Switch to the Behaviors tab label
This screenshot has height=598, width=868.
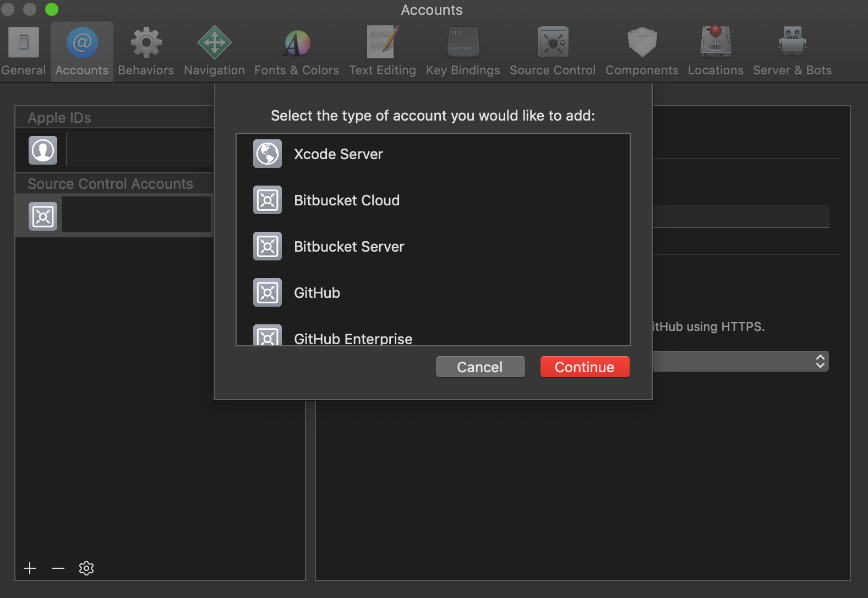tap(146, 70)
